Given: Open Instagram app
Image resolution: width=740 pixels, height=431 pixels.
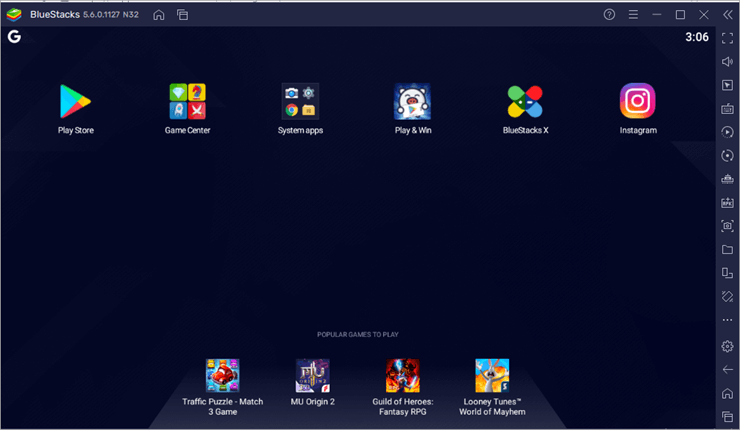Looking at the screenshot, I should click(x=638, y=101).
